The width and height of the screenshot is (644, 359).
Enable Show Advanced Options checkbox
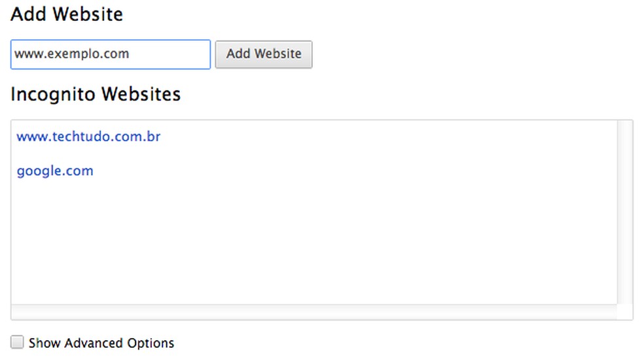click(18, 342)
